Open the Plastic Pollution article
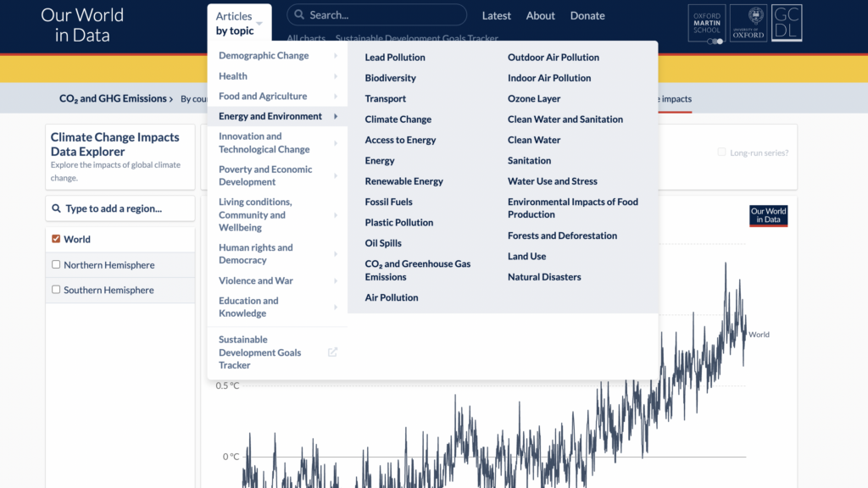 pos(399,223)
